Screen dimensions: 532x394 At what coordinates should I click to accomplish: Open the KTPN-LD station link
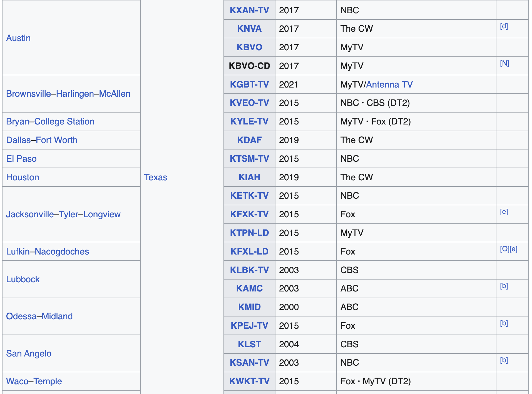point(249,233)
